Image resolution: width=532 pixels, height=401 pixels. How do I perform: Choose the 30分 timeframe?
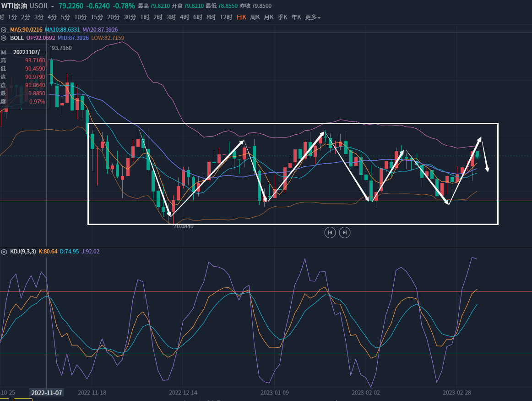point(130,17)
